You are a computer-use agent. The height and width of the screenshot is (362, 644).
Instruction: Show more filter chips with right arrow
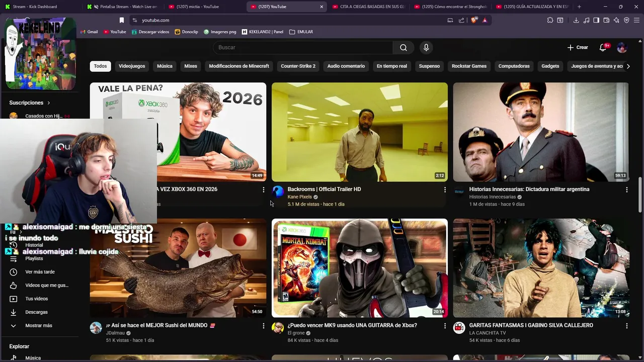coord(628,66)
